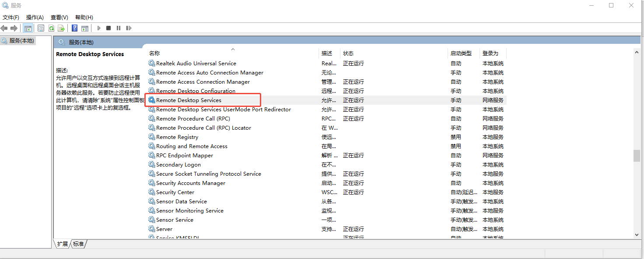This screenshot has height=259, width=644.
Task: Click 正在运行 status of Security Accounts Manager
Action: pos(353,183)
